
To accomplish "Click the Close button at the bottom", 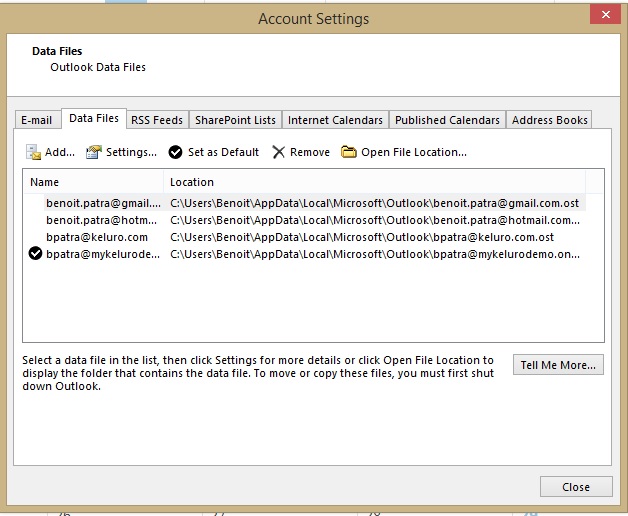I will [575, 487].
